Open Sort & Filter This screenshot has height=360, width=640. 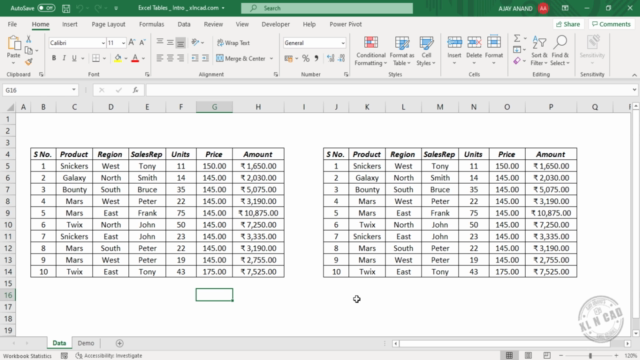click(539, 51)
